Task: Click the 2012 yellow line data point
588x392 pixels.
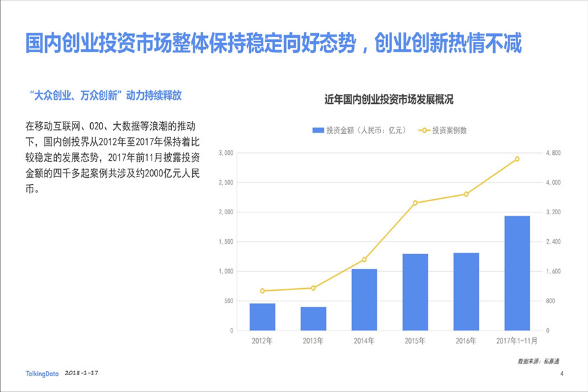Action: click(x=262, y=291)
